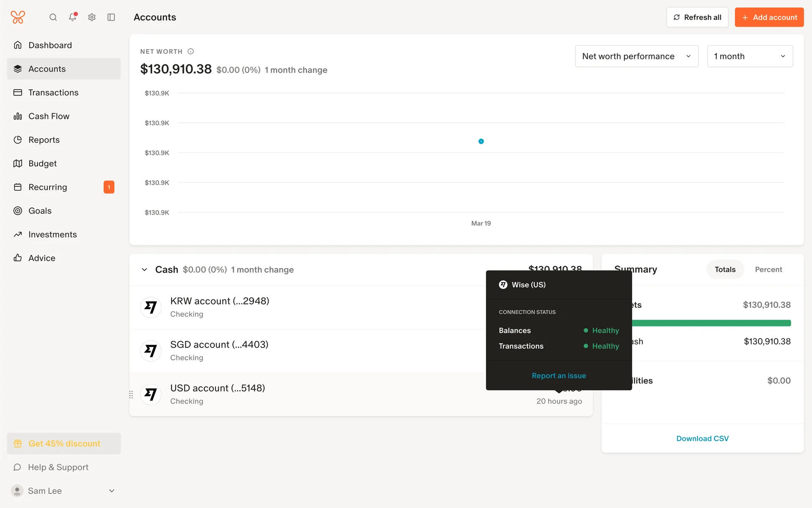The height and width of the screenshot is (508, 812).
Task: Open Net worth performance dropdown
Action: [x=636, y=56]
